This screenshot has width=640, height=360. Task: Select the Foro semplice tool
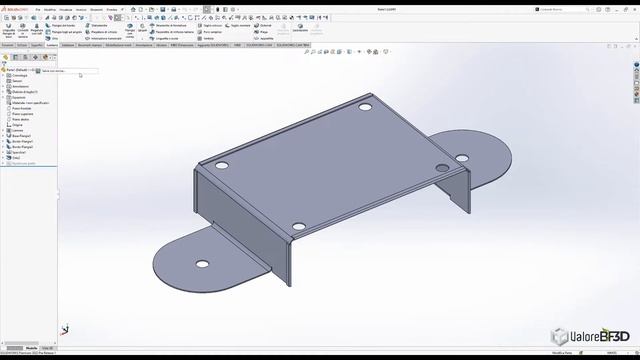pyautogui.click(x=210, y=32)
